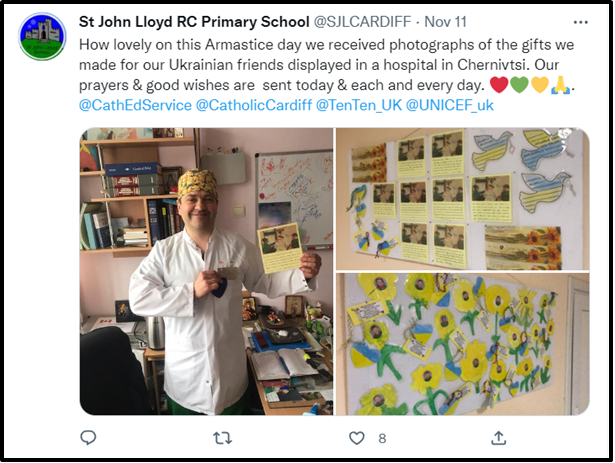
Task: Open the school's castle profile avatar
Action: [42, 36]
